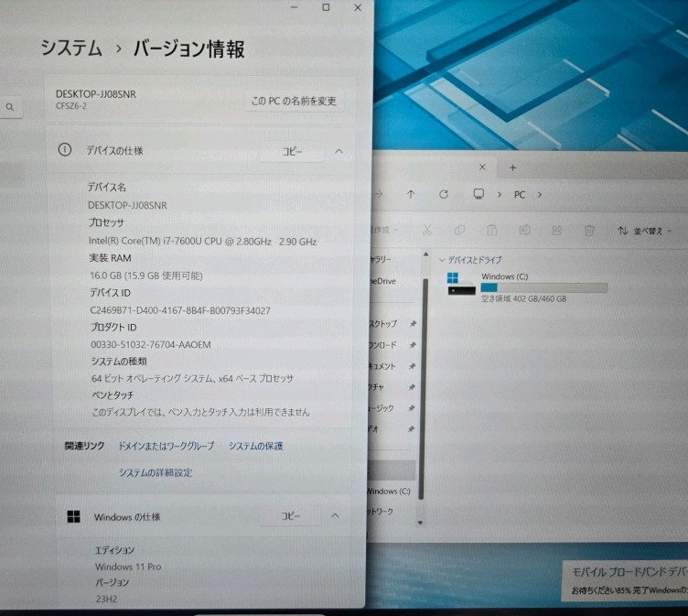Click the Explorer sidebar scrollbar thumb

click(x=423, y=389)
